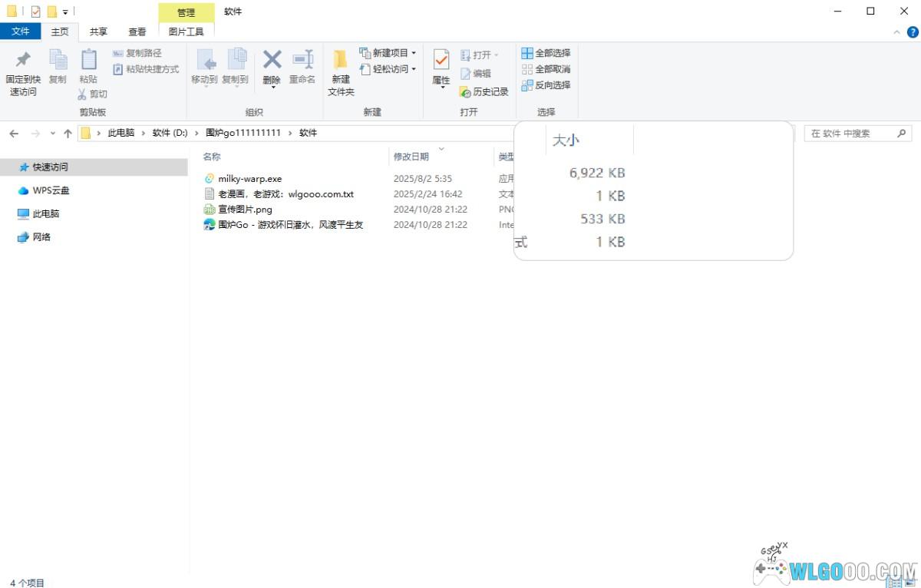Click the 历史记录 history icon
The image size is (921, 588).
(x=465, y=92)
